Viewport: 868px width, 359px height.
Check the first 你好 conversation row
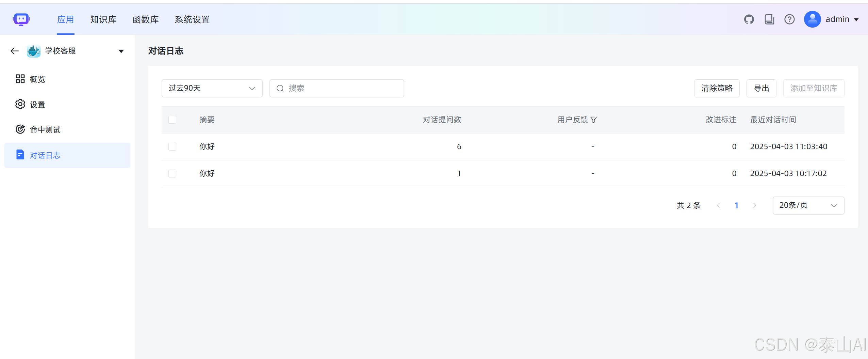point(172,146)
